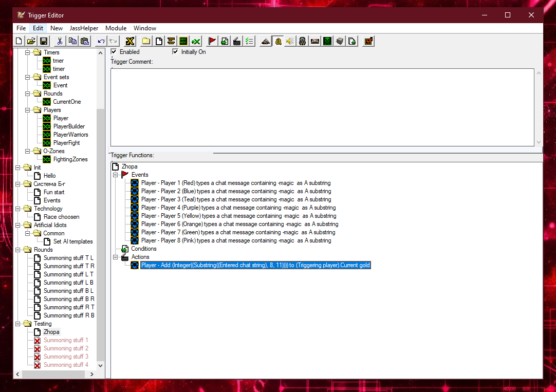Cut selection using the scissors icon
Screen dimensions: 556x392
point(60,41)
